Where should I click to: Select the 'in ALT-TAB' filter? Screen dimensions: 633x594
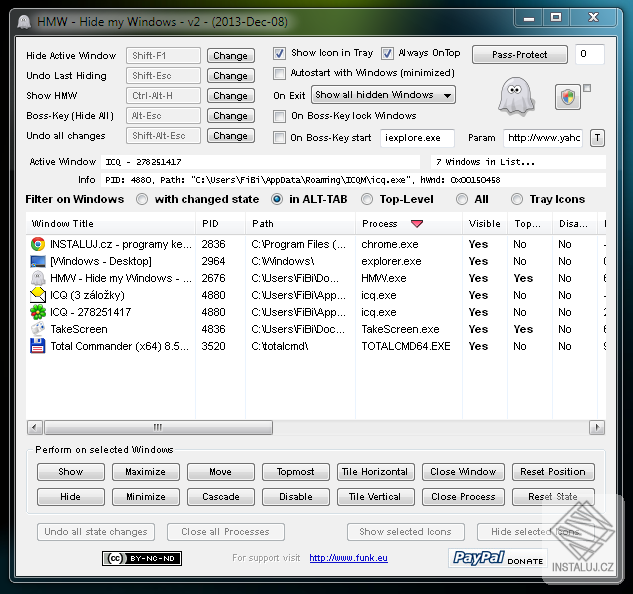277,199
